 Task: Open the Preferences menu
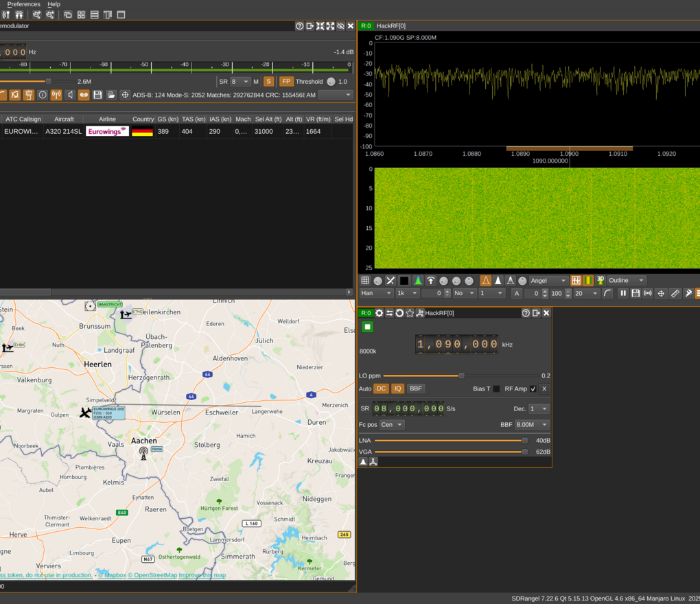pos(23,4)
